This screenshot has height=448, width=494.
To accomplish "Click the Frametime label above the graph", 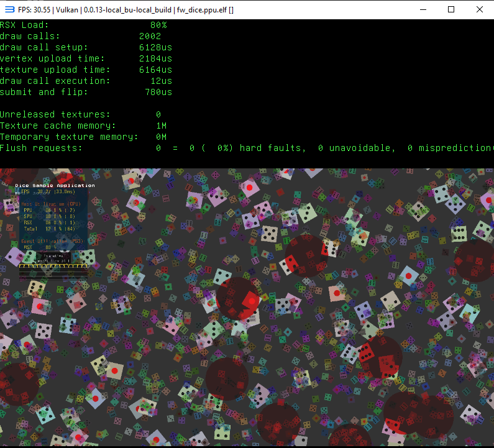I will 53,256.
